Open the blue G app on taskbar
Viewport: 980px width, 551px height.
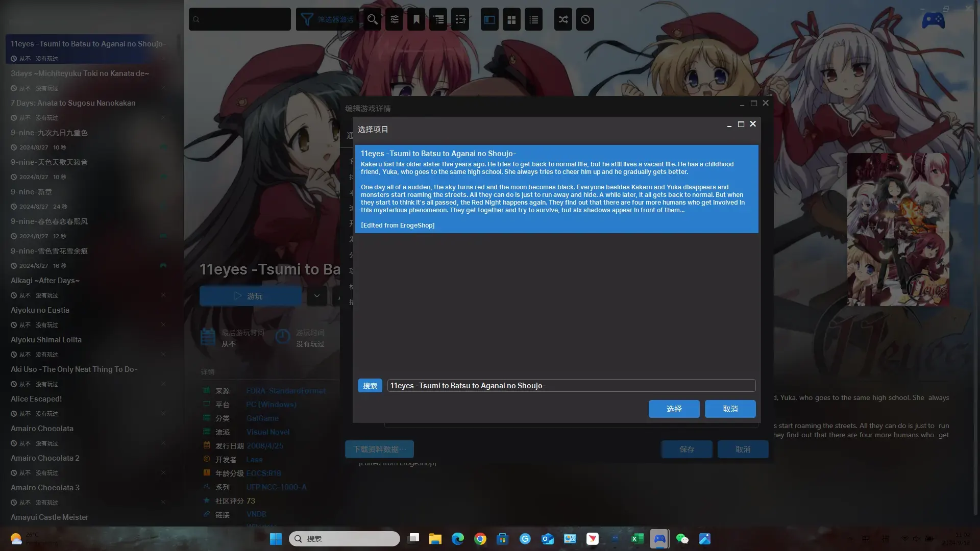pos(525,539)
